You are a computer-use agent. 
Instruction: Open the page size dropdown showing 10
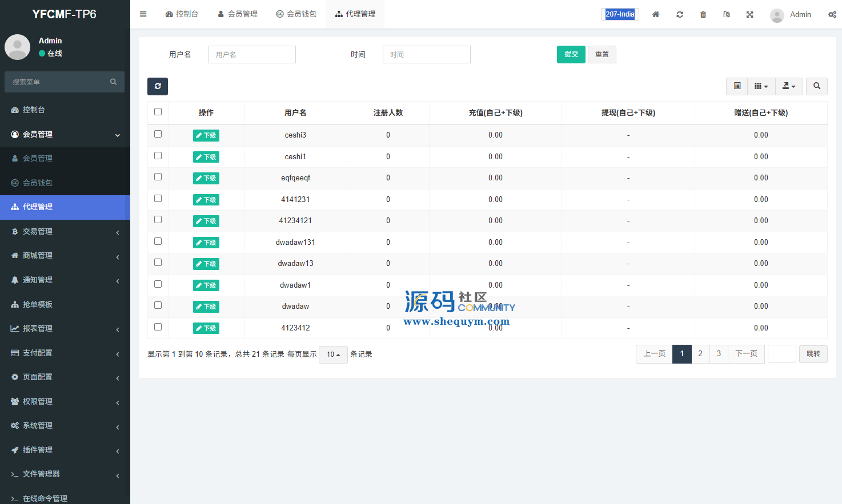[333, 354]
